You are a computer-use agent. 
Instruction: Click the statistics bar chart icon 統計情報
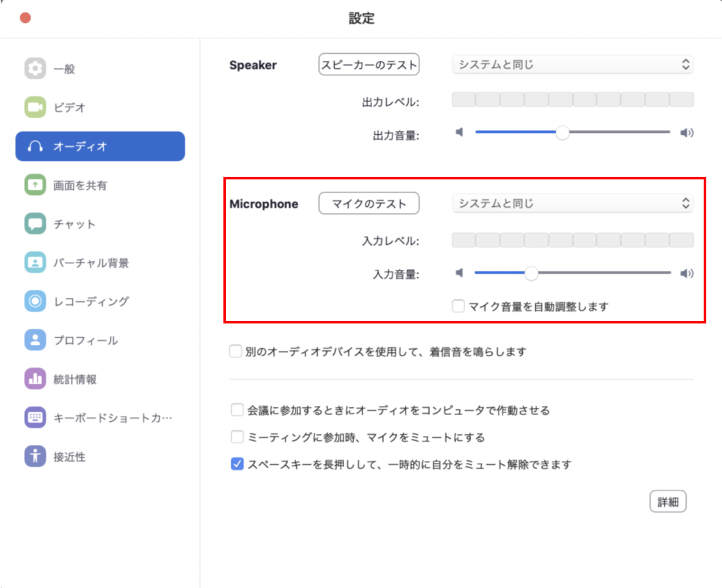[x=35, y=378]
